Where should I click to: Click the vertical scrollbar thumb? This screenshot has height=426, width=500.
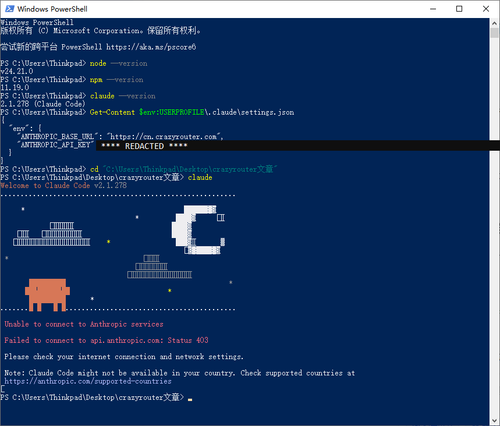(x=494, y=33)
